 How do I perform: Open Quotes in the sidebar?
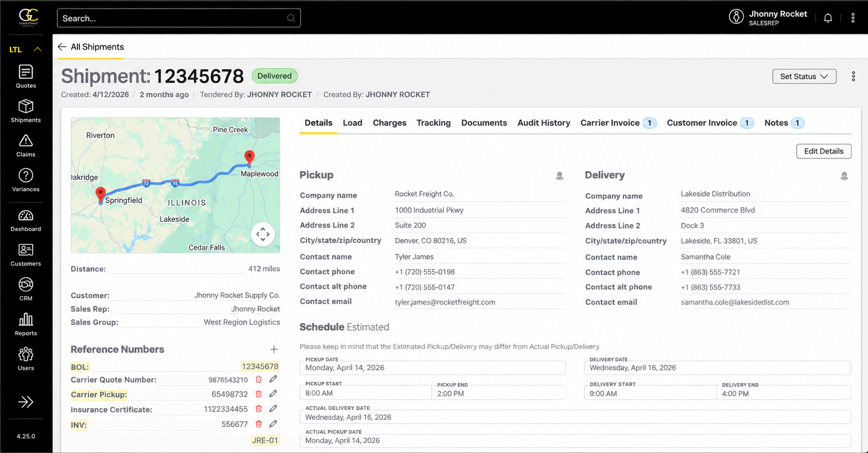pyautogui.click(x=25, y=76)
